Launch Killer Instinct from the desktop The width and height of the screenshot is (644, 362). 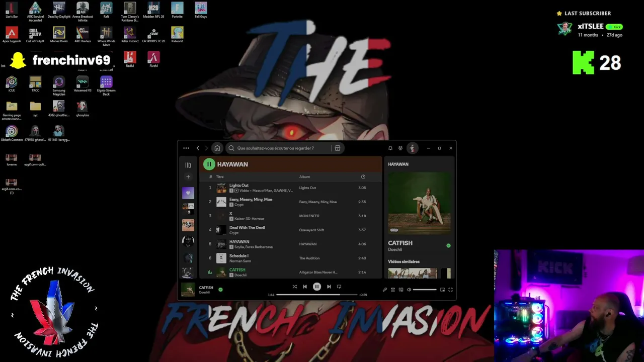pyautogui.click(x=130, y=35)
